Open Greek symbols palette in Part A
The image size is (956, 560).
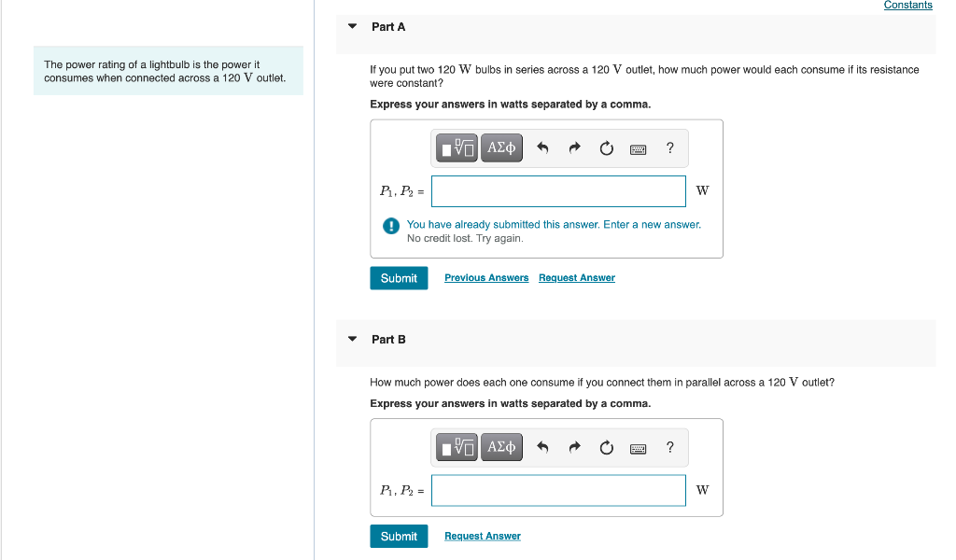(501, 148)
